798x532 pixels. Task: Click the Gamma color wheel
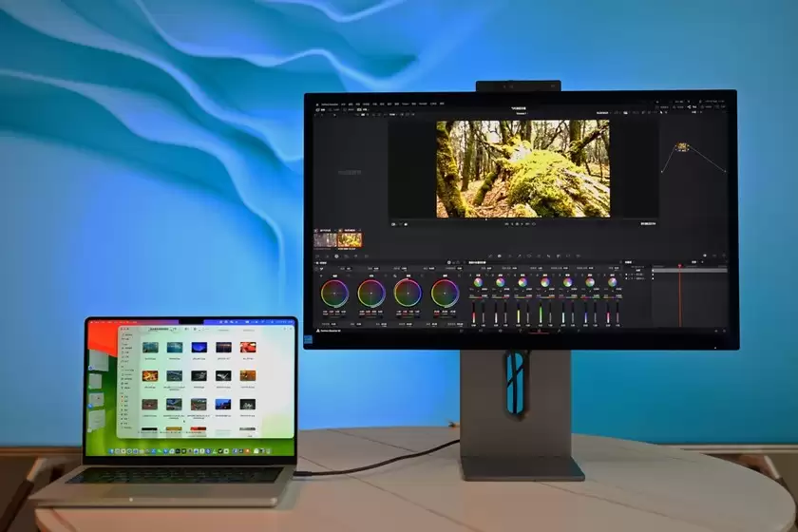point(371,294)
